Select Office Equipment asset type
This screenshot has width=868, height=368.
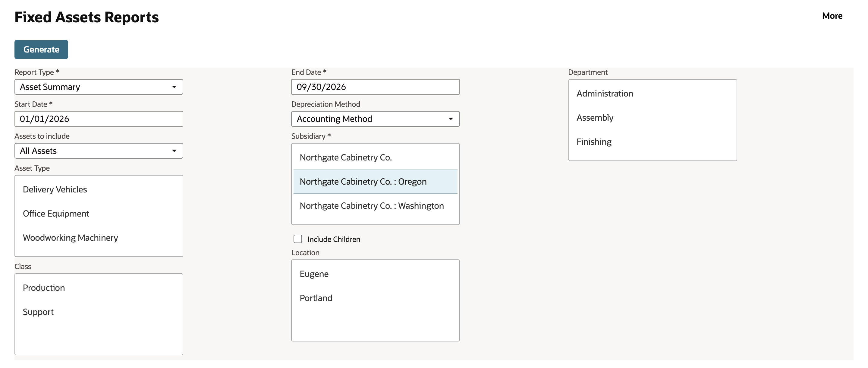[x=99, y=214]
